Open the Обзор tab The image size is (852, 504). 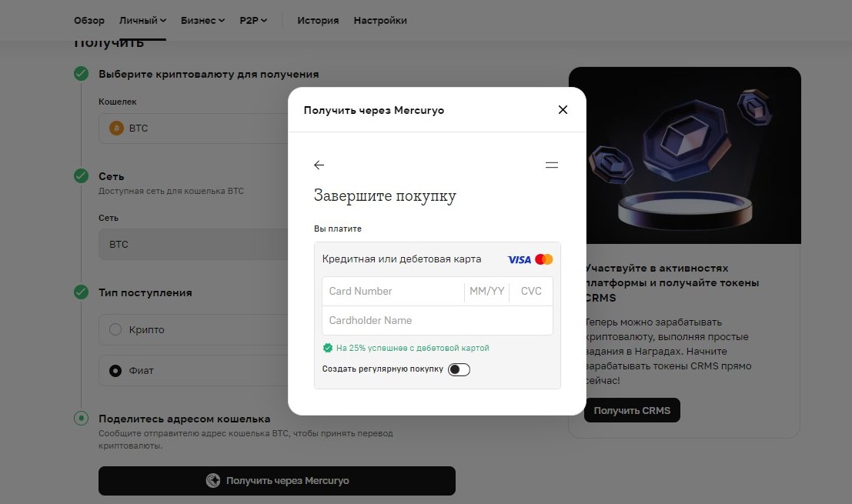click(89, 20)
